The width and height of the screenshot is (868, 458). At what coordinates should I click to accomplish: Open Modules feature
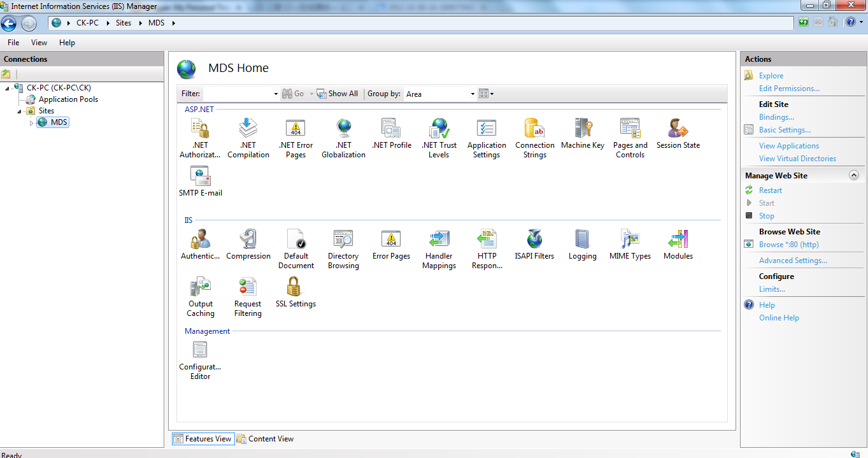678,245
